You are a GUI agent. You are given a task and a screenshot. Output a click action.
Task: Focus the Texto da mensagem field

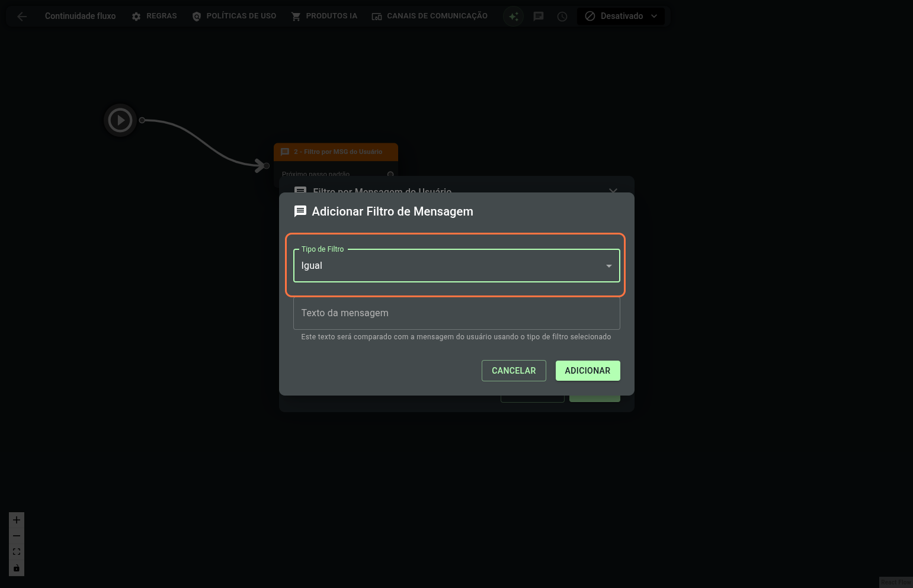pos(456,313)
